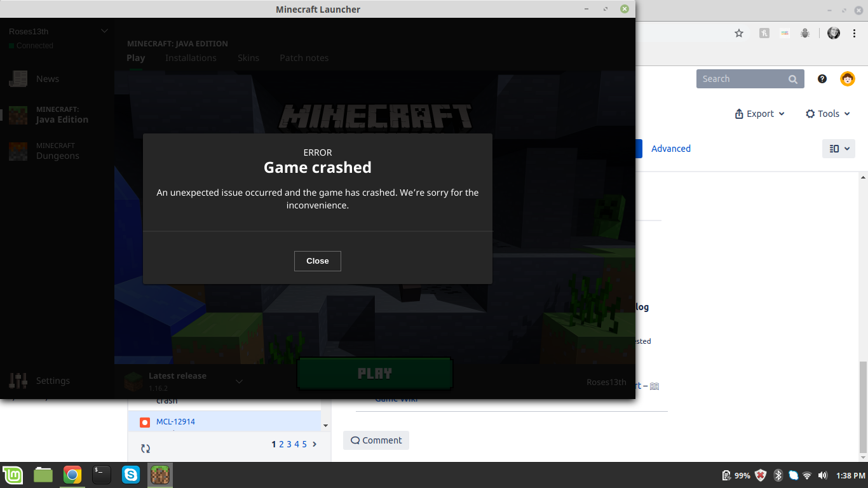Click the Honey extension icon in Chrome
868x488 pixels.
point(764,34)
